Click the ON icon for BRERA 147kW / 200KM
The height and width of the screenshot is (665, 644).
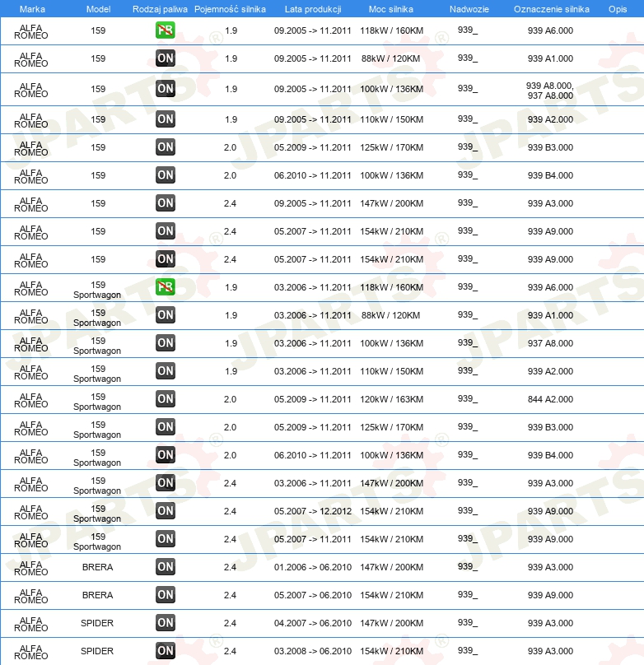[166, 567]
